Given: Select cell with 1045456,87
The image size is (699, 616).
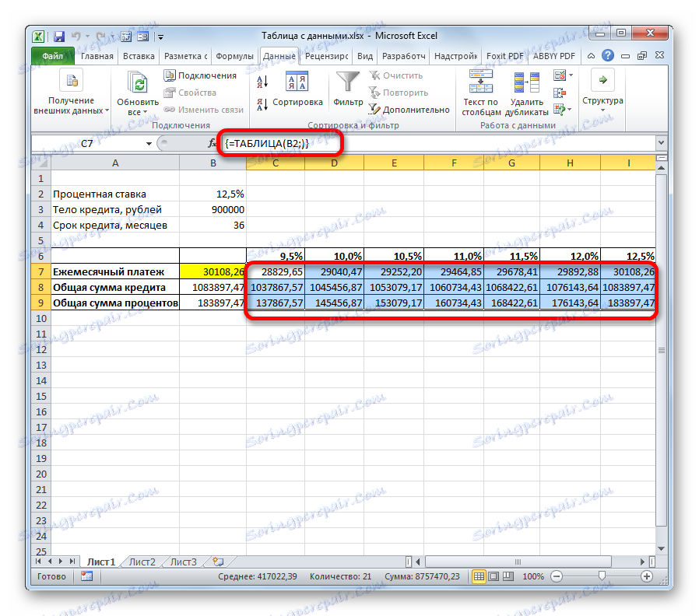Looking at the screenshot, I should 335,287.
